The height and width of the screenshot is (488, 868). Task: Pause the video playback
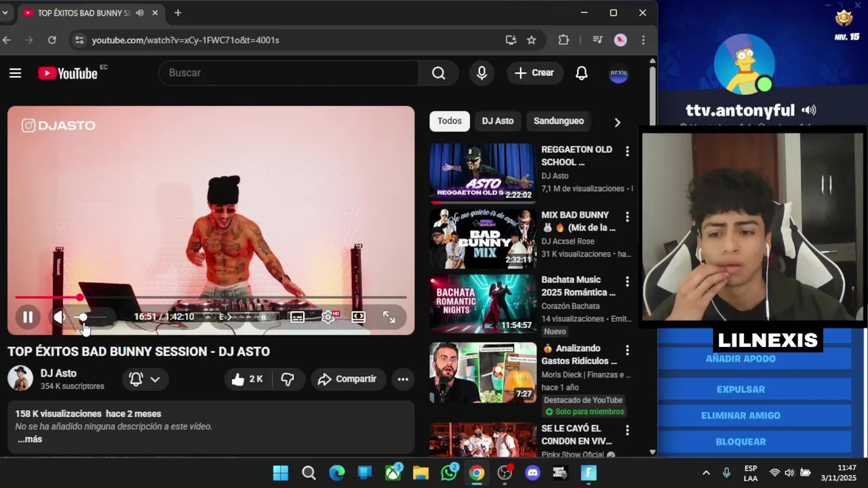pyautogui.click(x=28, y=317)
